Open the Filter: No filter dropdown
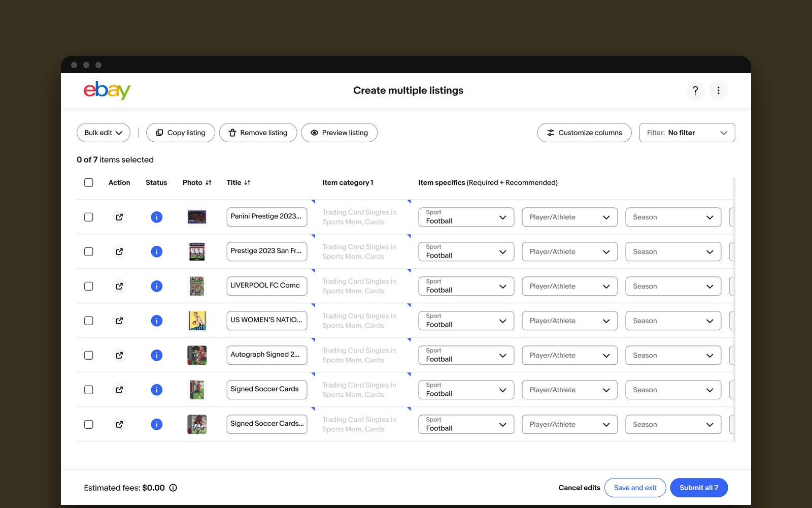Image resolution: width=812 pixels, height=508 pixels. tap(687, 133)
